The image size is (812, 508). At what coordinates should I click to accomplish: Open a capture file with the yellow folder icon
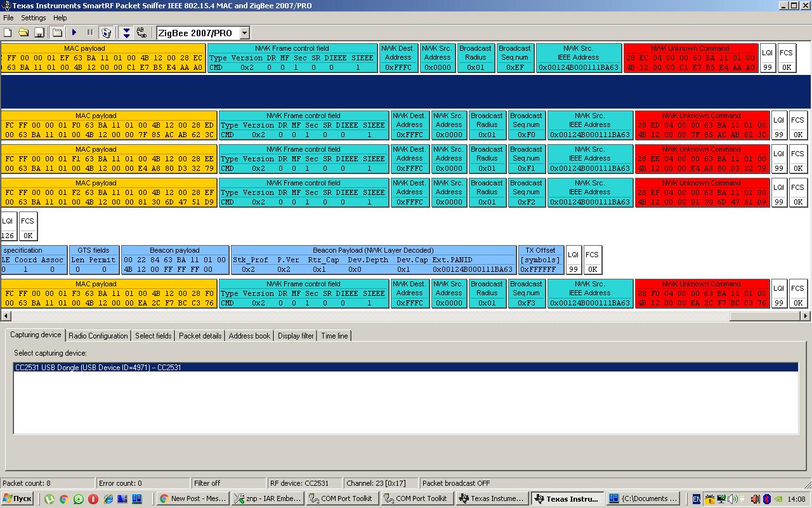click(23, 32)
